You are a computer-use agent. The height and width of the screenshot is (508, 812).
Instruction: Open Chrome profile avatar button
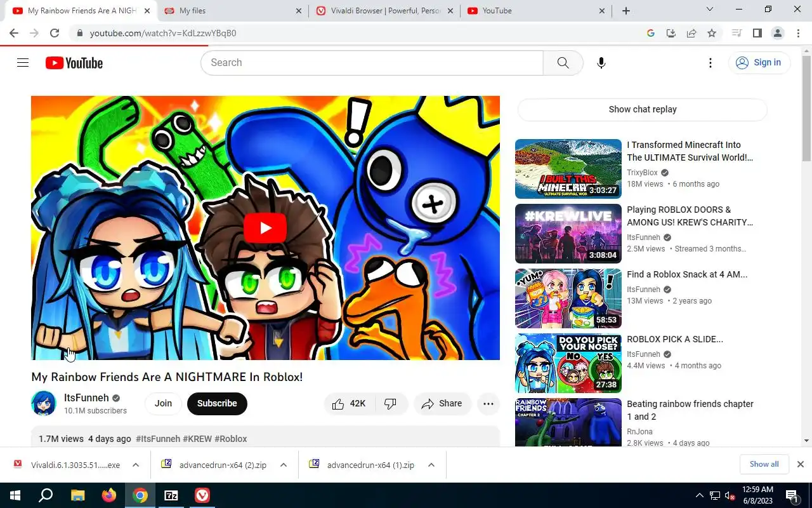coord(778,33)
